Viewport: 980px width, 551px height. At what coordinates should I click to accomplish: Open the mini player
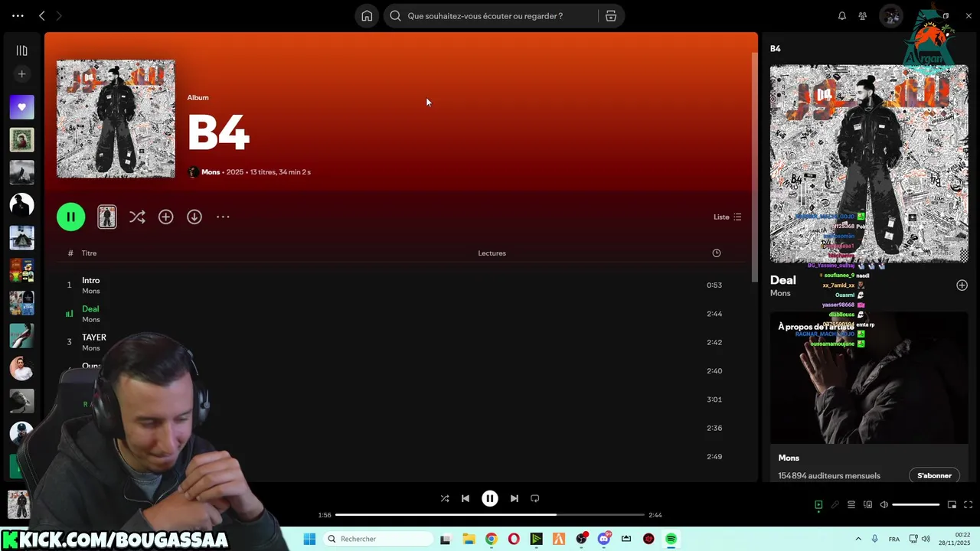point(952,505)
